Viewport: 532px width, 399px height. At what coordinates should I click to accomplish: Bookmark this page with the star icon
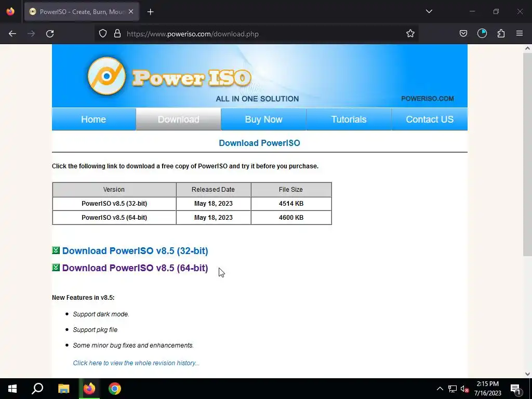410,34
